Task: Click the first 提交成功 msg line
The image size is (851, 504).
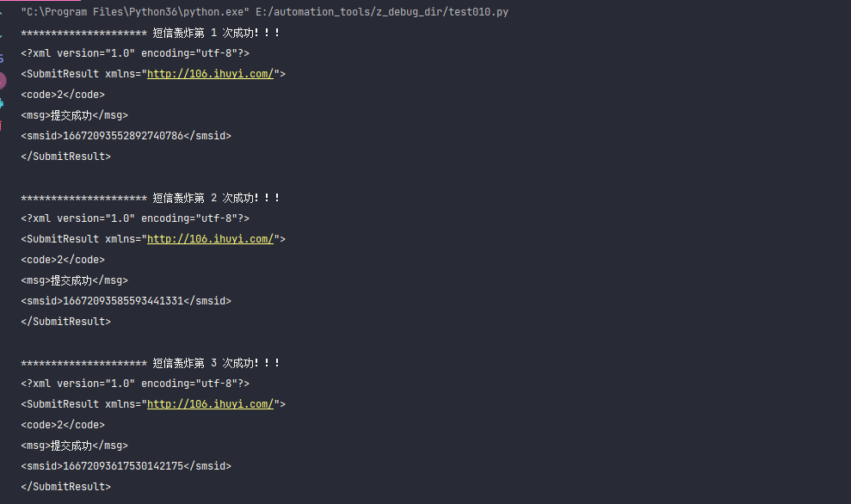Action: [74, 115]
